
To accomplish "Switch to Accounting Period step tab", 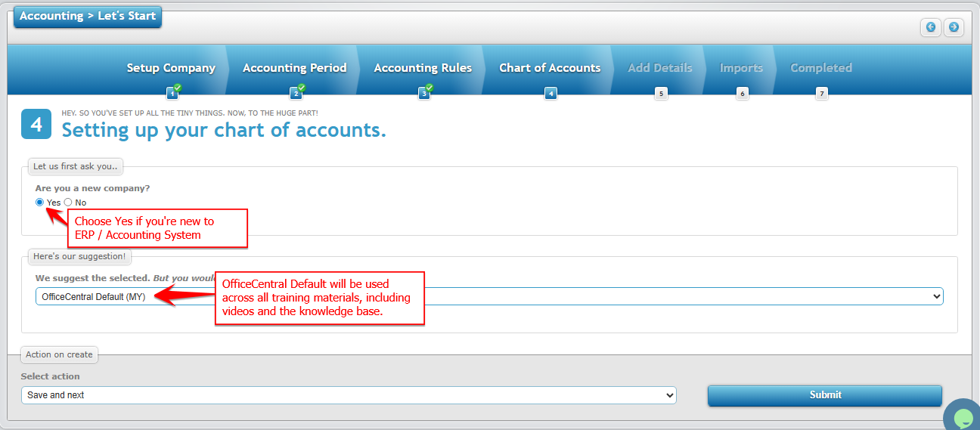I will (295, 68).
